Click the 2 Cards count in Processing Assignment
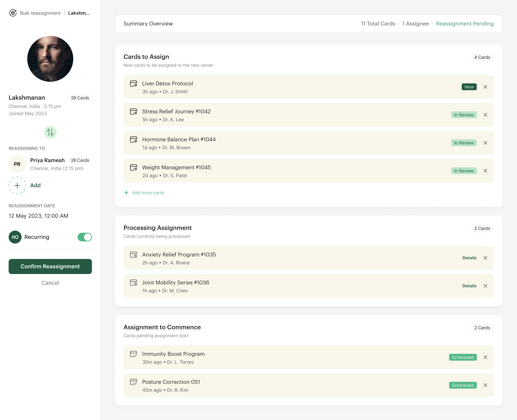 (x=482, y=228)
